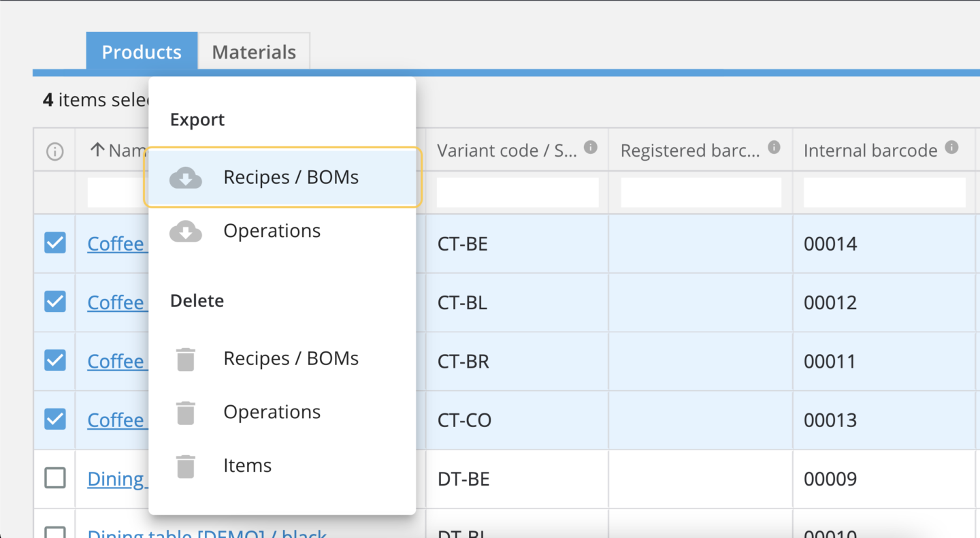Choose Delete Items menu entry
This screenshot has width=980, height=538.
tap(247, 466)
